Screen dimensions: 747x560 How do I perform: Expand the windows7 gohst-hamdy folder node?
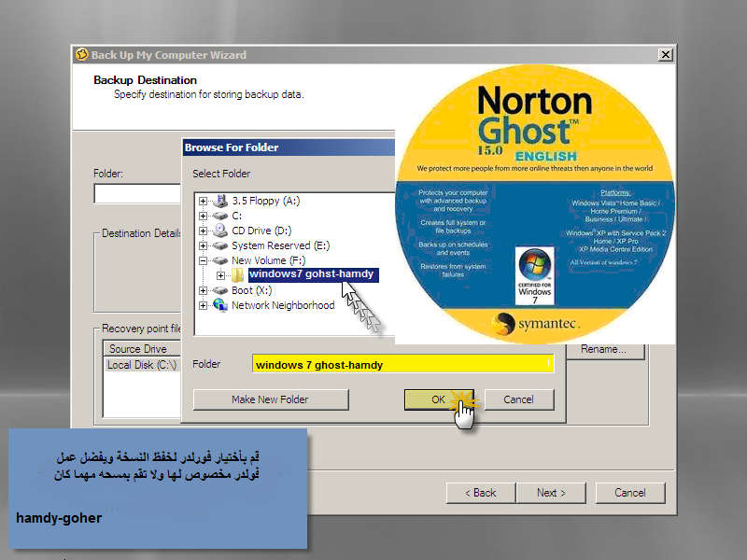220,275
